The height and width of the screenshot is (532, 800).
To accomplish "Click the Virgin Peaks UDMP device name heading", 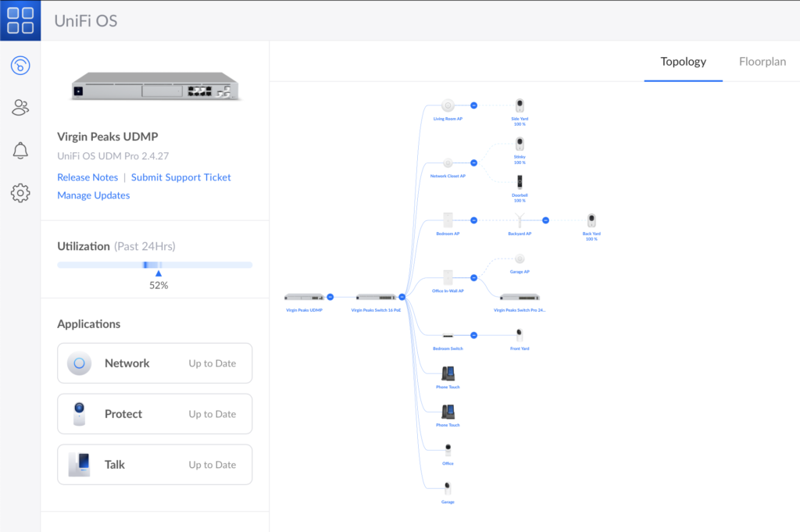I will tap(108, 137).
